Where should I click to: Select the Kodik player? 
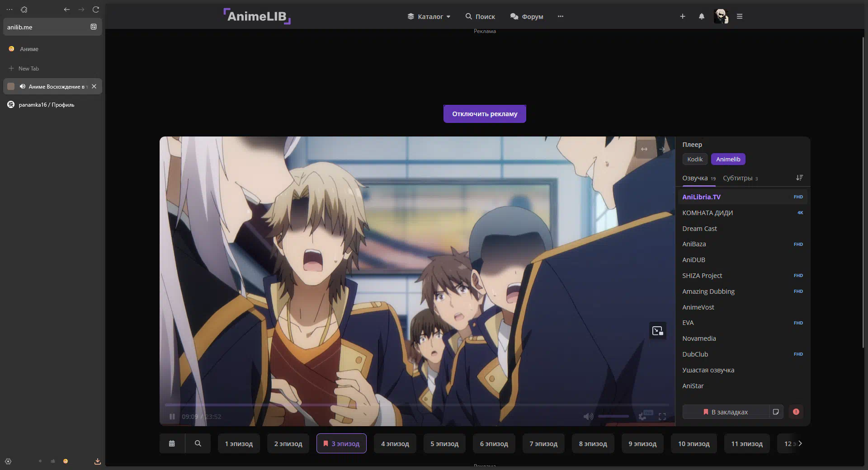(x=695, y=159)
